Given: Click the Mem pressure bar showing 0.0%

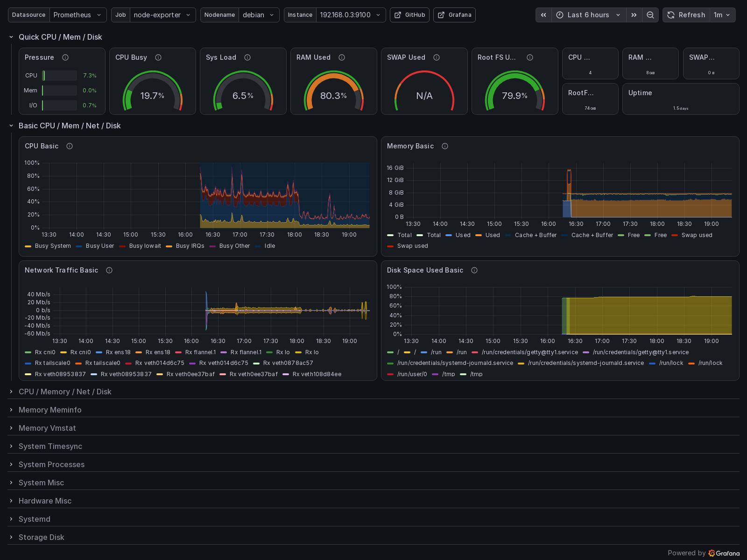Looking at the screenshot, I should tap(59, 91).
